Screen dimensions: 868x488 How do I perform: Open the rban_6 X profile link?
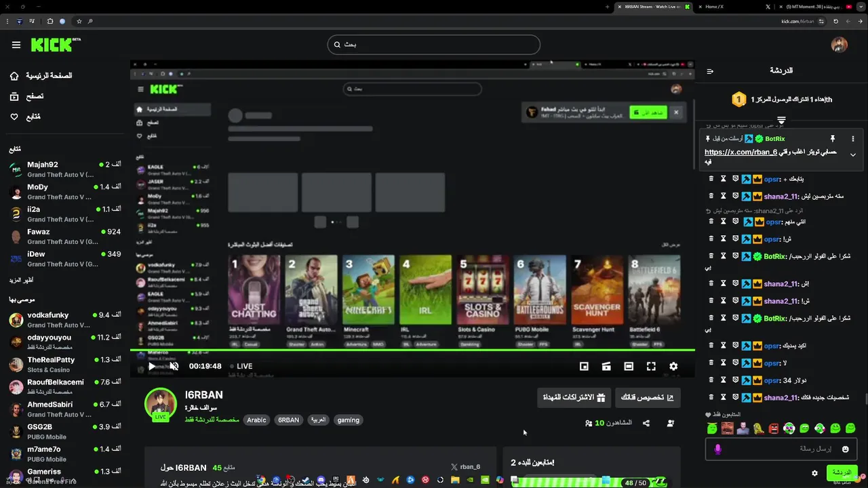(465, 467)
